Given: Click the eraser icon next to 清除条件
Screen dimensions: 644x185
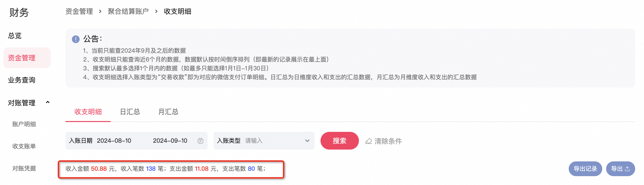Looking at the screenshot, I should [368, 141].
